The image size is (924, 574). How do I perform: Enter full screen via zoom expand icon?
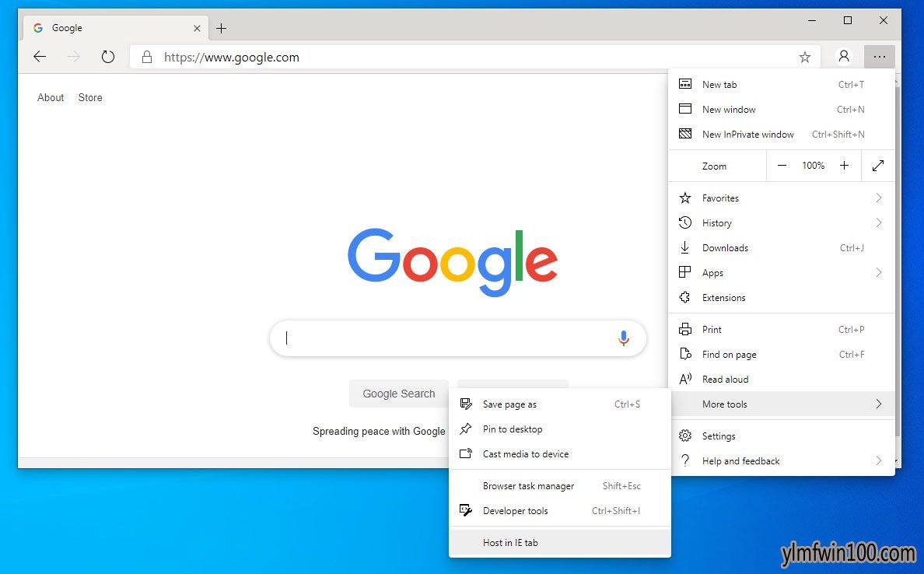pos(878,166)
